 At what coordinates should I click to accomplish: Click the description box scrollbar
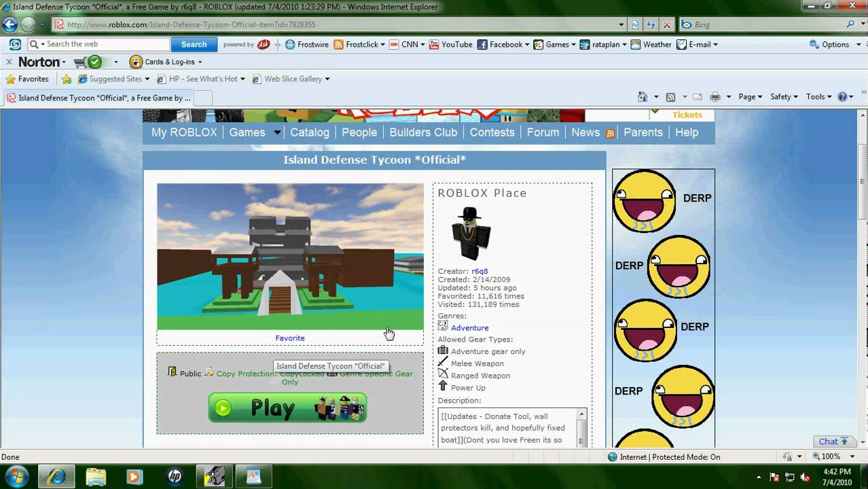coord(582,427)
